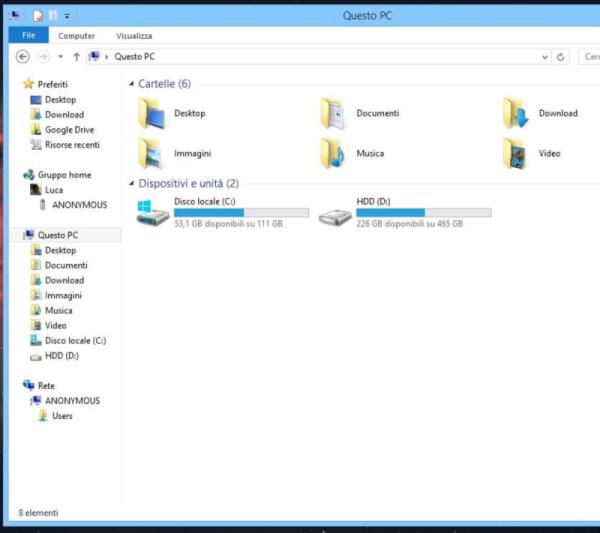Switch to the Computer ribbon tab
The image size is (600, 533).
click(76, 36)
